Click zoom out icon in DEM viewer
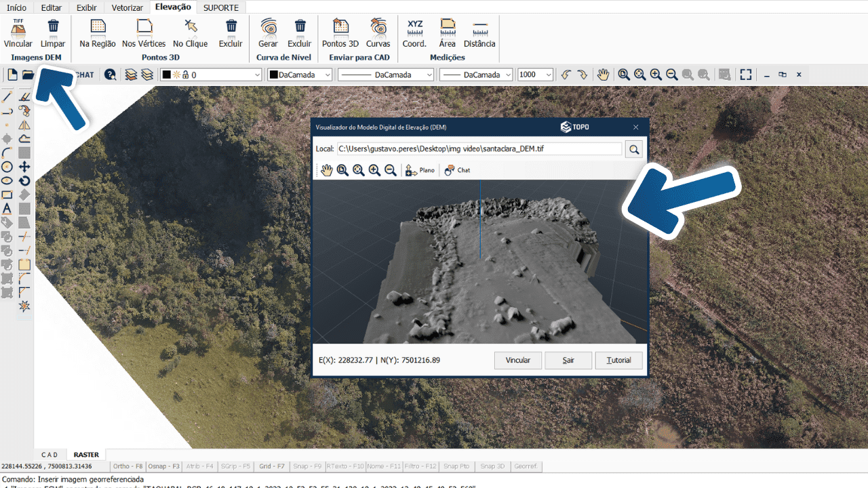The width and height of the screenshot is (868, 488). tap(391, 170)
